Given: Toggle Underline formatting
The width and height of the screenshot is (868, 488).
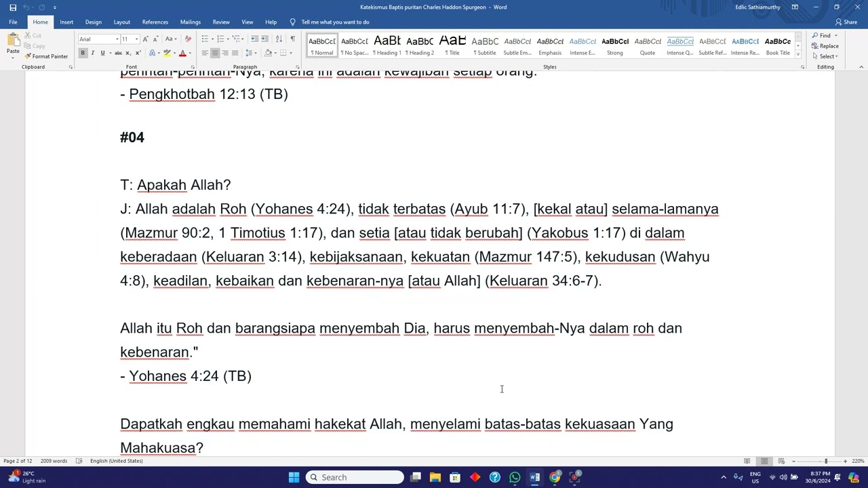Looking at the screenshot, I should click(102, 53).
